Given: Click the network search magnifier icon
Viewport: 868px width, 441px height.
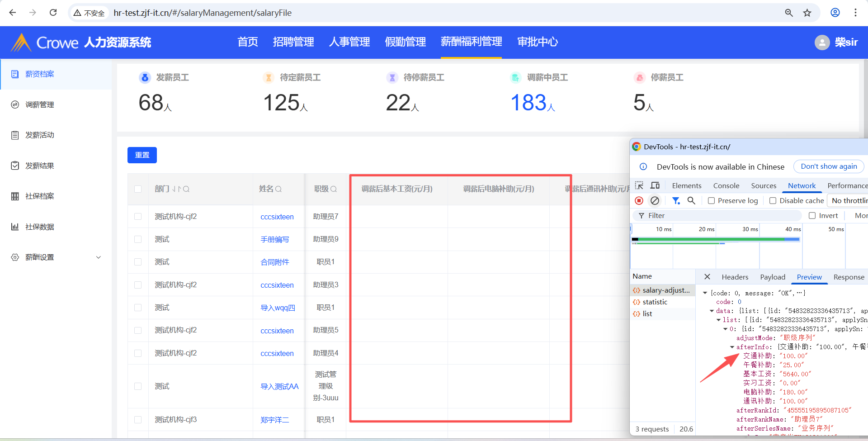Looking at the screenshot, I should 691,200.
